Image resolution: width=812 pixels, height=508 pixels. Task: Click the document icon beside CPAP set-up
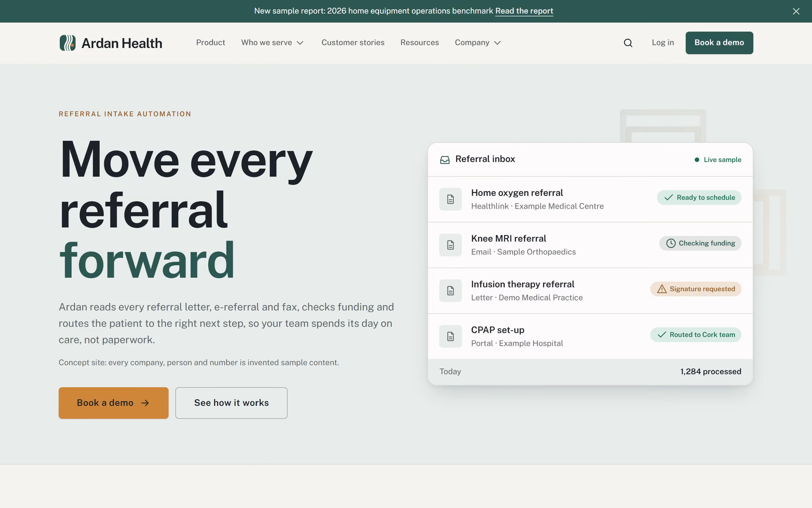(x=450, y=337)
